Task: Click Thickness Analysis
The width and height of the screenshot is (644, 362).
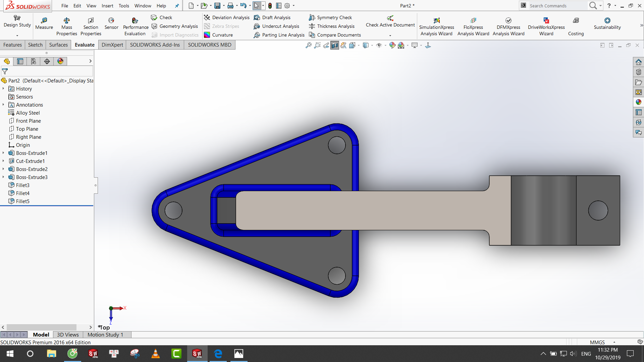Action: coord(332,26)
